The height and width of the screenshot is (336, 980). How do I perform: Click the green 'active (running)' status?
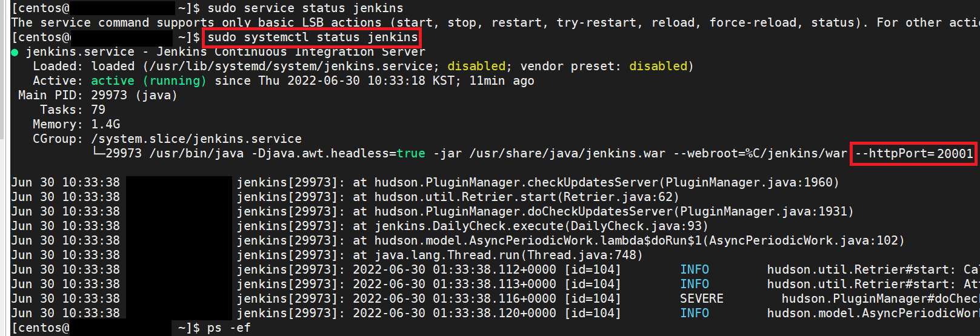click(x=148, y=81)
